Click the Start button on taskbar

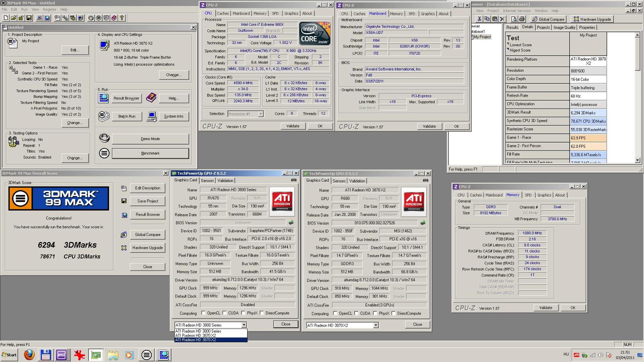click(x=9, y=355)
